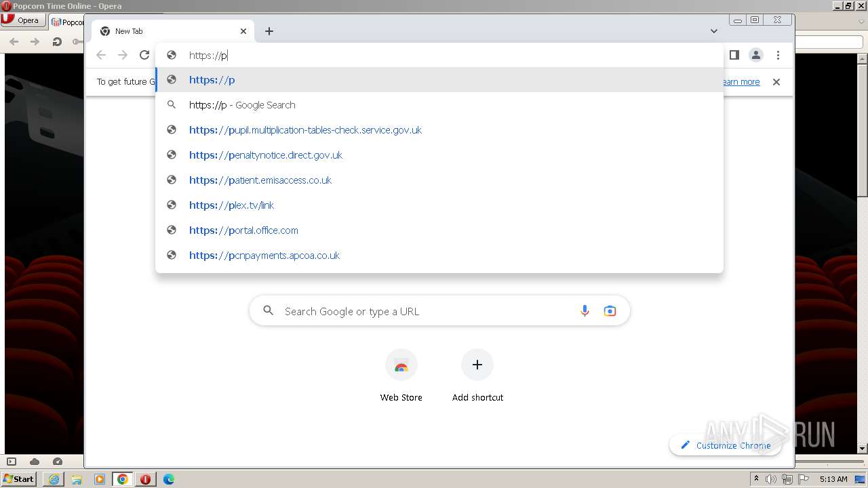The width and height of the screenshot is (868, 488).
Task: Click Add shortcut button
Action: point(477,376)
